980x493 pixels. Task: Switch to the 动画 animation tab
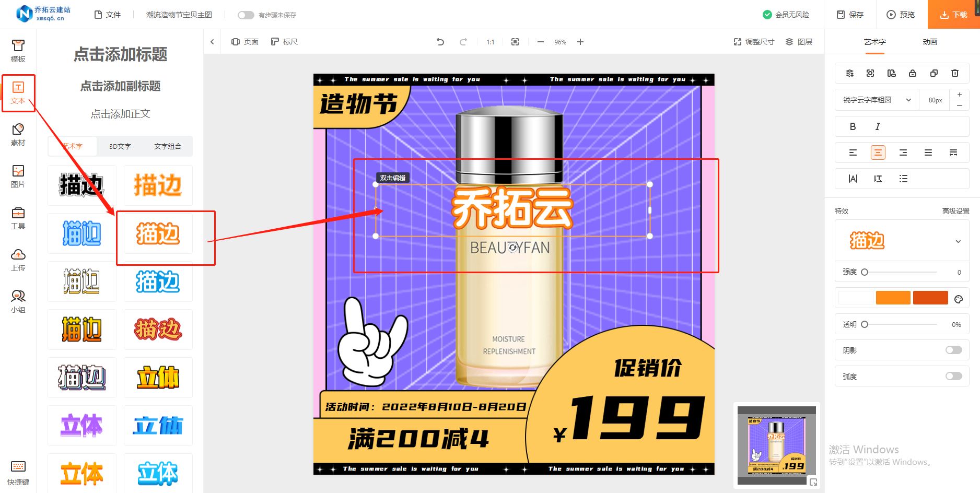point(930,42)
